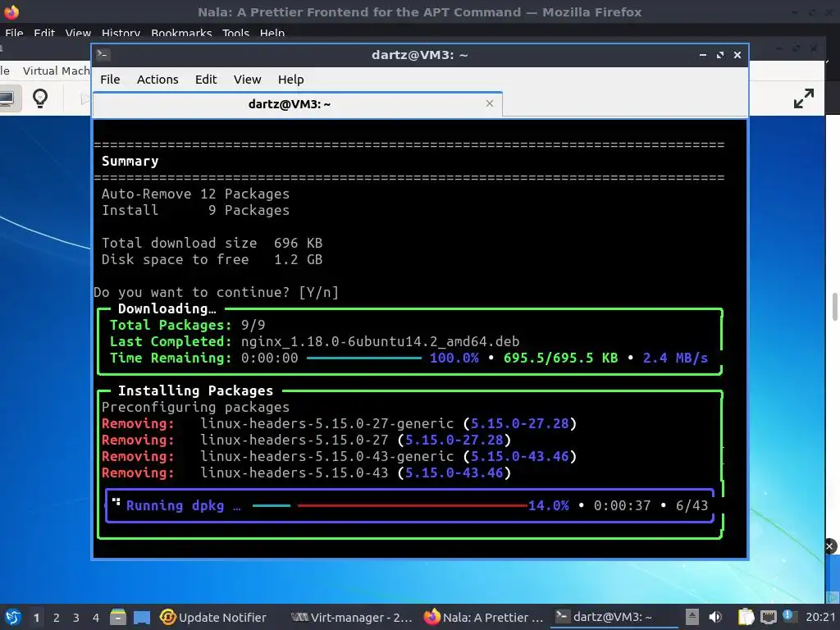Switch to workspace 1

tap(36, 618)
